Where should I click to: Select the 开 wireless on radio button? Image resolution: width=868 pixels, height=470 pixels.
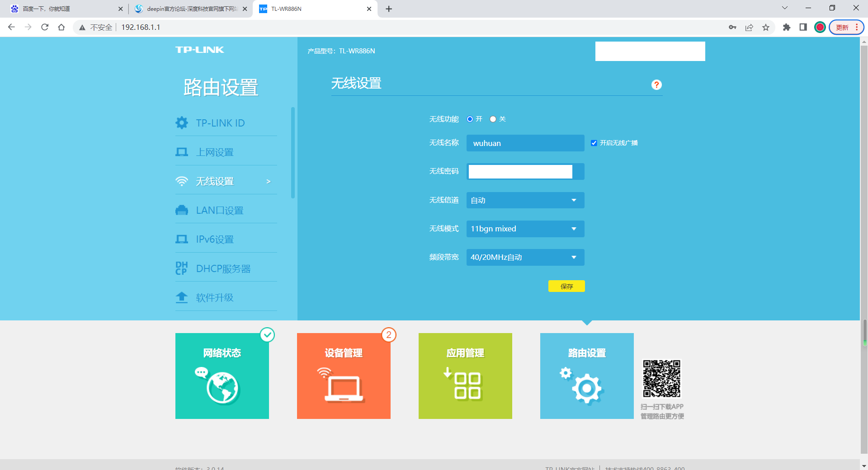coord(470,119)
